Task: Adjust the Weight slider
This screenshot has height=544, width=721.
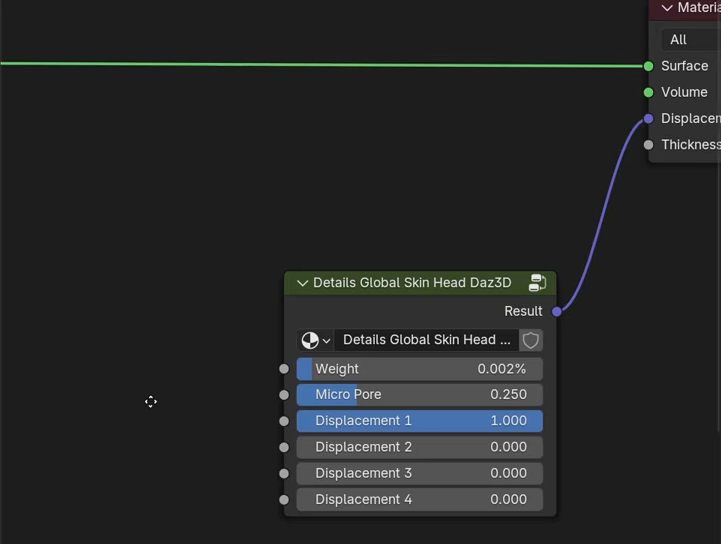Action: pyautogui.click(x=420, y=369)
